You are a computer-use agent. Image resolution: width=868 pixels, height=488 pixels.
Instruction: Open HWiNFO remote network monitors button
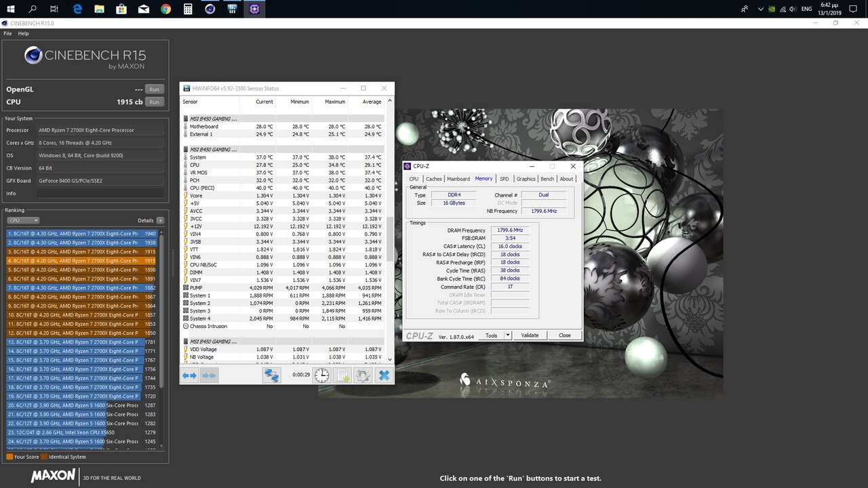[x=272, y=375]
